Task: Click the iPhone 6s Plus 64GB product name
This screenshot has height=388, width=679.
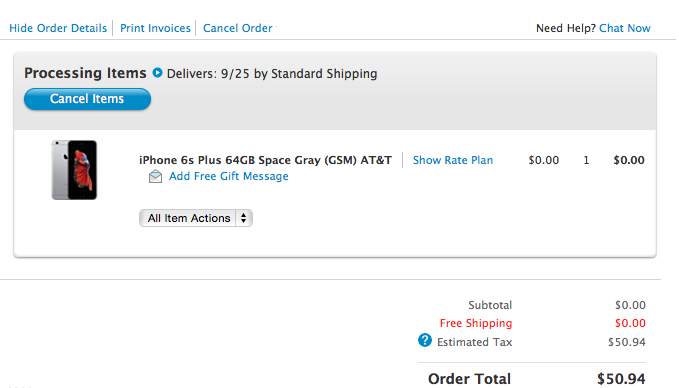Action: click(265, 160)
